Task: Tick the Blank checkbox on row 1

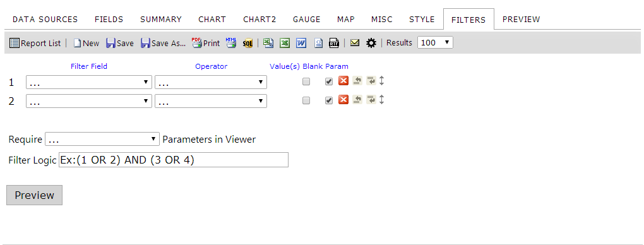Action: tap(306, 82)
